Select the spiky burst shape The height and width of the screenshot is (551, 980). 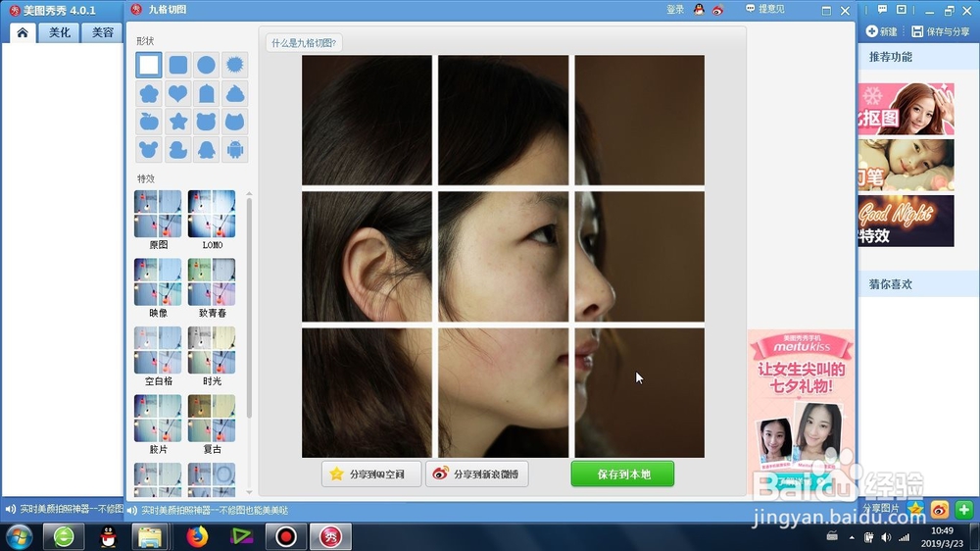[235, 65]
